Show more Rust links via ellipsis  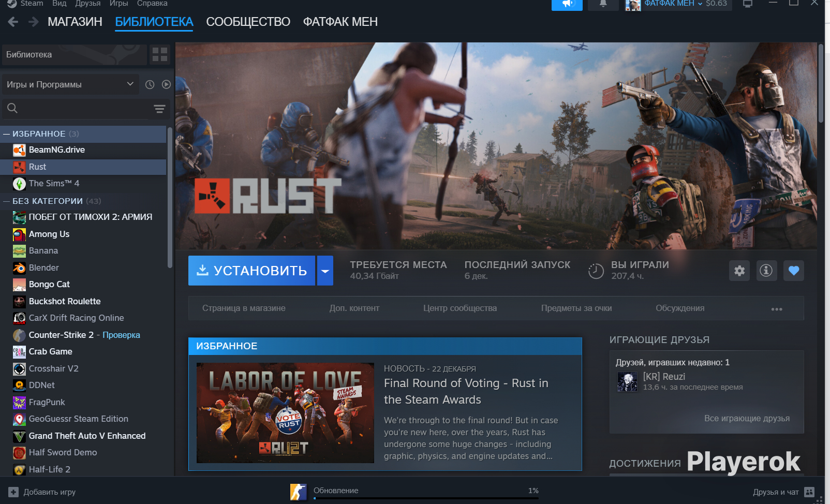click(x=777, y=309)
